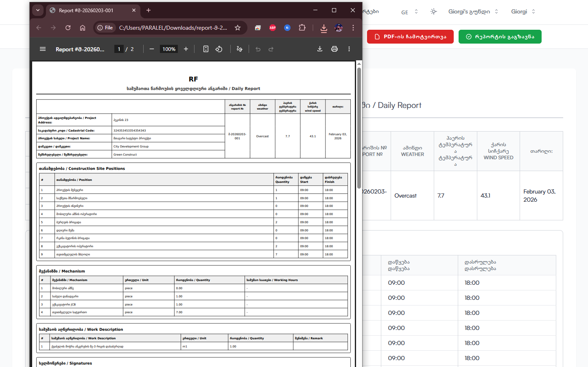Open the Giorgi user account dropdown

pos(523,11)
